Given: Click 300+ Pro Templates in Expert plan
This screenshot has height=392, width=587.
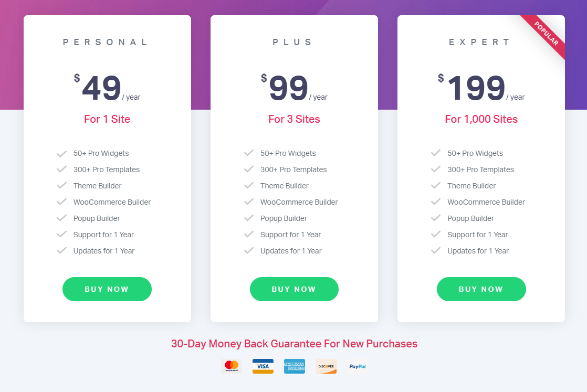Looking at the screenshot, I should tap(481, 169).
